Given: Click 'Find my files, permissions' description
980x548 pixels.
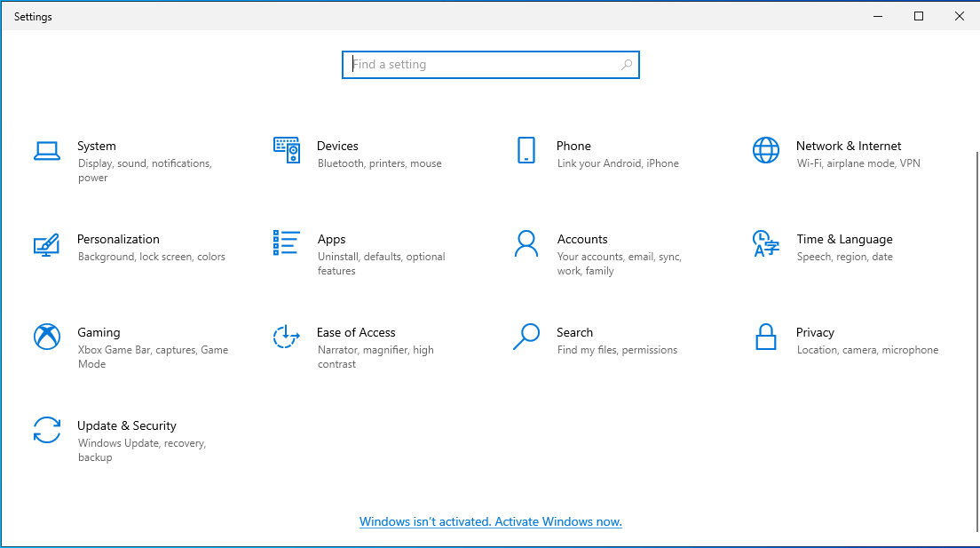Looking at the screenshot, I should [617, 350].
